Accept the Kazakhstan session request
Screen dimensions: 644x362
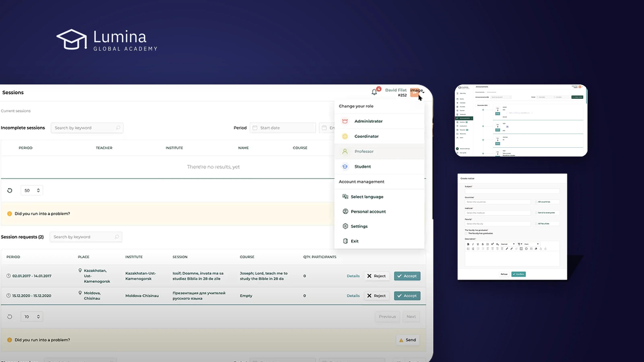tap(407, 276)
